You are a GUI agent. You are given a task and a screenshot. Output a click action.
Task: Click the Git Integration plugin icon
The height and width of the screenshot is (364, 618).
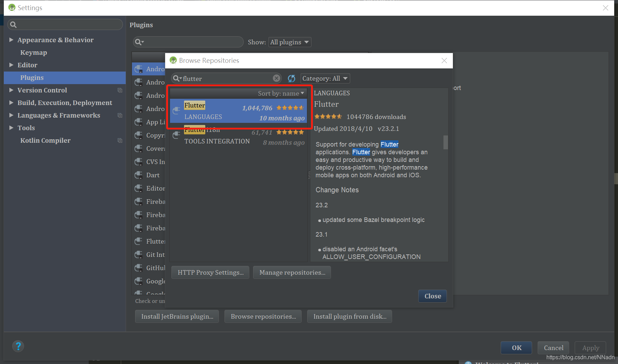(139, 254)
